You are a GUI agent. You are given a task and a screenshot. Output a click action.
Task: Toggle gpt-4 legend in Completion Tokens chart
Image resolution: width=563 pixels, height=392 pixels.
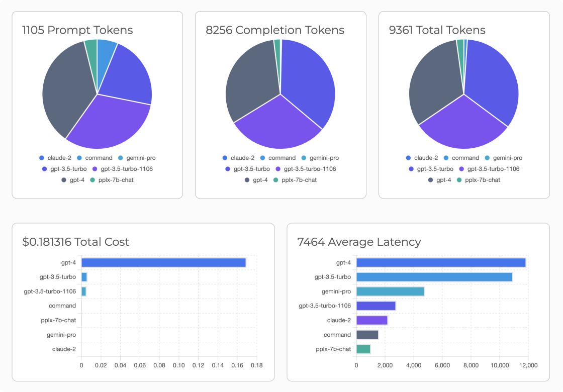(x=256, y=180)
